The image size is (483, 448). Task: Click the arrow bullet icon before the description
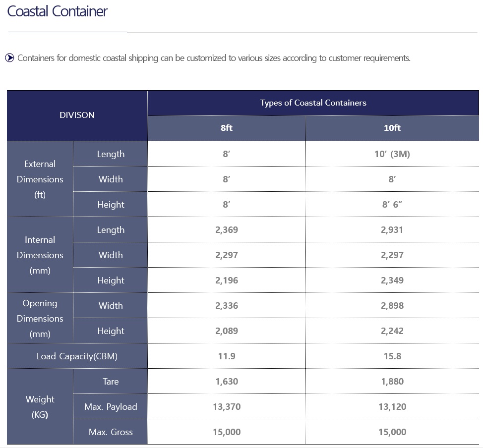9,57
